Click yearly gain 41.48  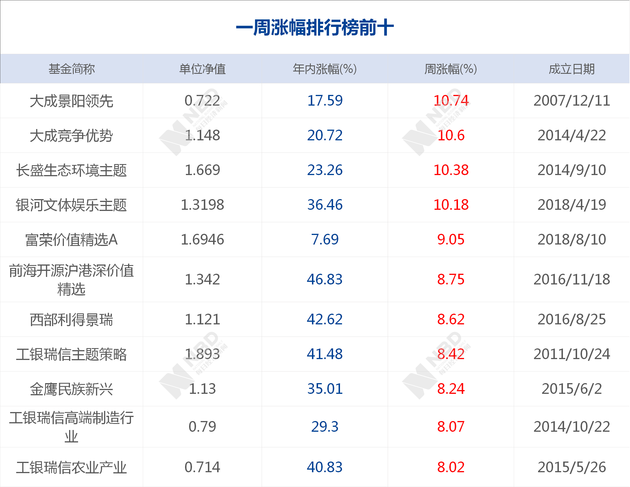tap(325, 354)
